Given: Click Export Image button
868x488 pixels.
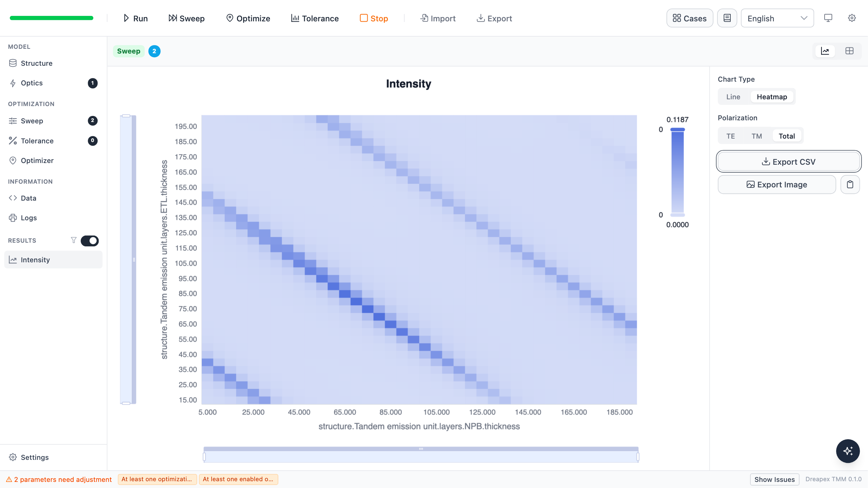Looking at the screenshot, I should point(777,185).
